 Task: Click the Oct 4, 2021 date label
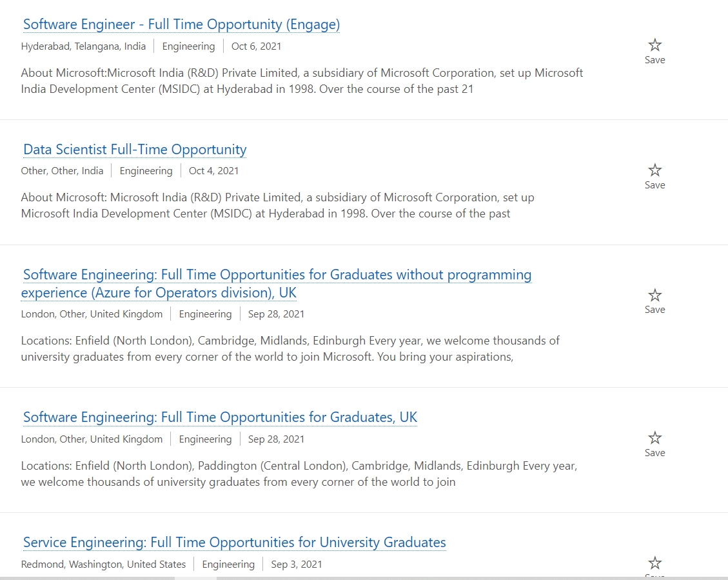pos(213,170)
